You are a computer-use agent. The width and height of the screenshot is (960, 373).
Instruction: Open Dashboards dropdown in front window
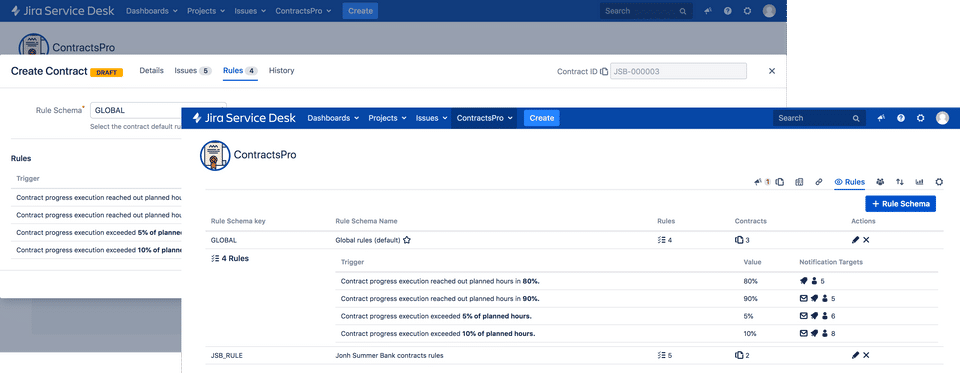click(332, 118)
